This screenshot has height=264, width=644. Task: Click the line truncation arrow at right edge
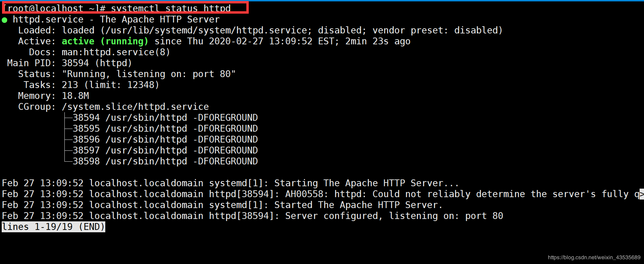tap(641, 194)
